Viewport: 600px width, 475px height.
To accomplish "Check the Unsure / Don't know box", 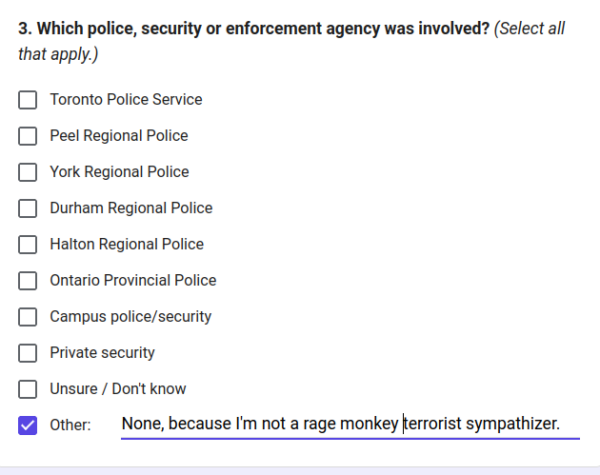I will 28,389.
